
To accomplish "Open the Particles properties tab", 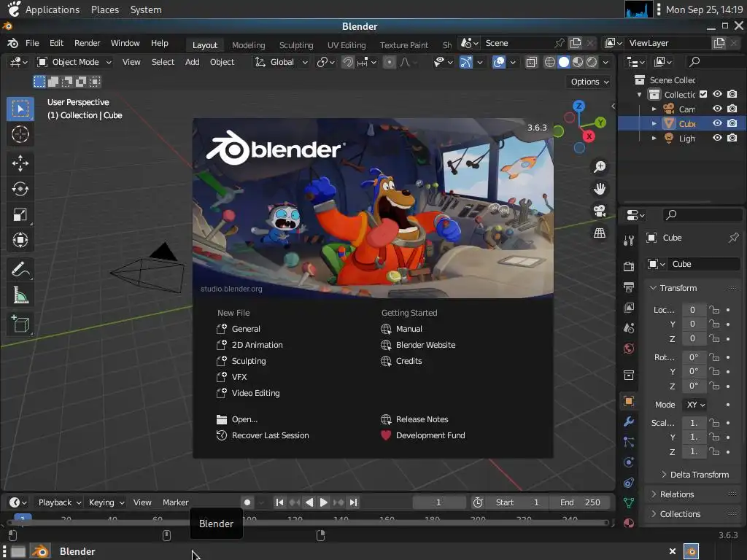I will tap(629, 442).
